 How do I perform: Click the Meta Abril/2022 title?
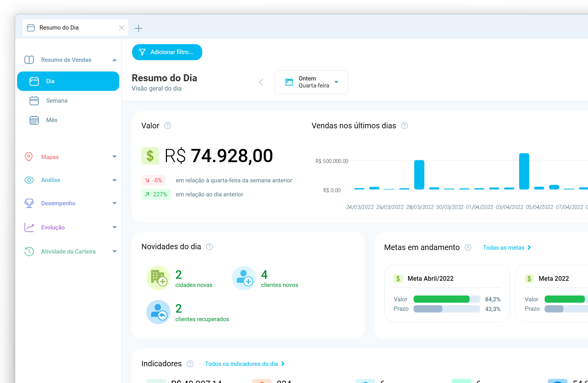[431, 278]
